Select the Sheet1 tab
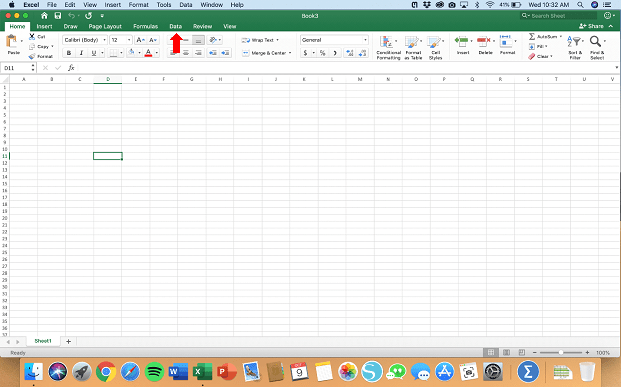The width and height of the screenshot is (621, 388). [x=43, y=341]
